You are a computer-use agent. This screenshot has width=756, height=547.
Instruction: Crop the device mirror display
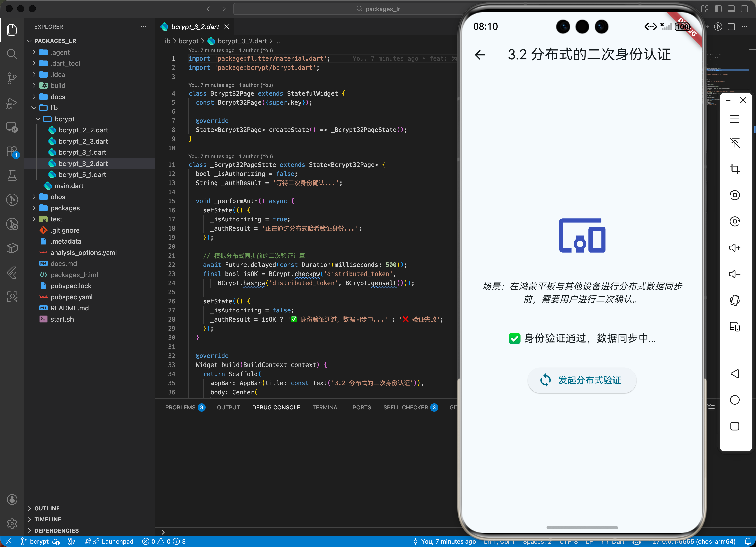point(735,169)
